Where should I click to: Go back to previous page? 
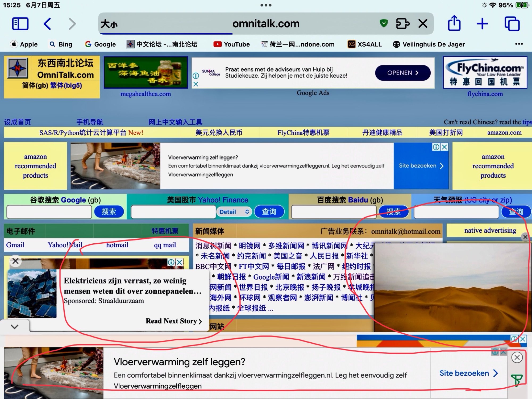point(47,24)
